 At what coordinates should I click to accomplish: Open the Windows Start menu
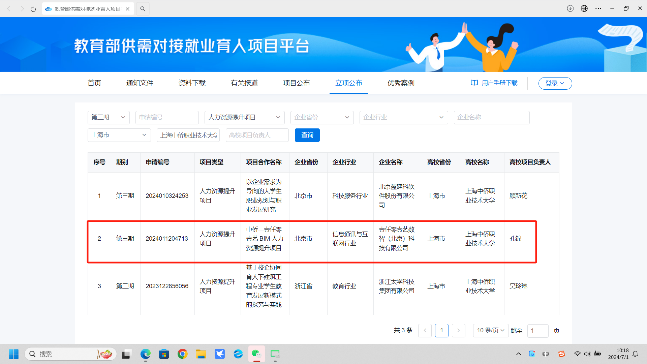coord(14,354)
